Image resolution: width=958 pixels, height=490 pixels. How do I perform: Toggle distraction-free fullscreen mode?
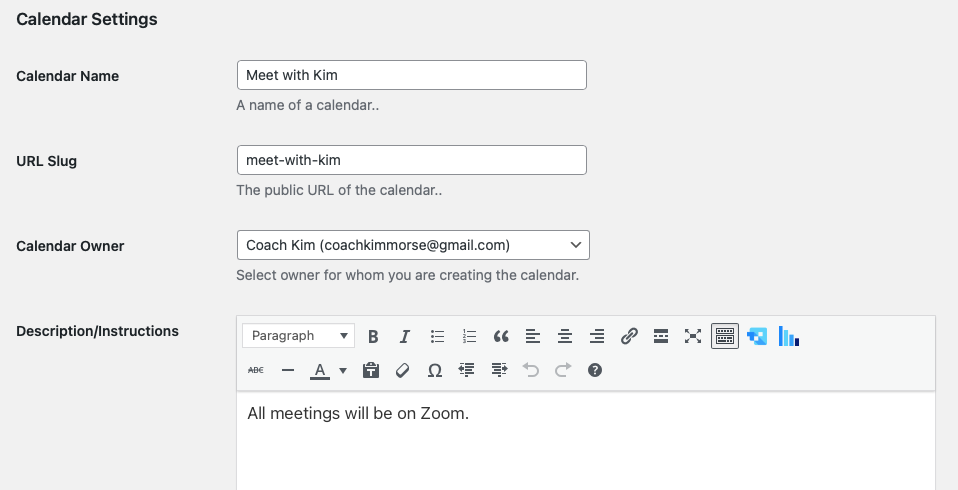[693, 336]
